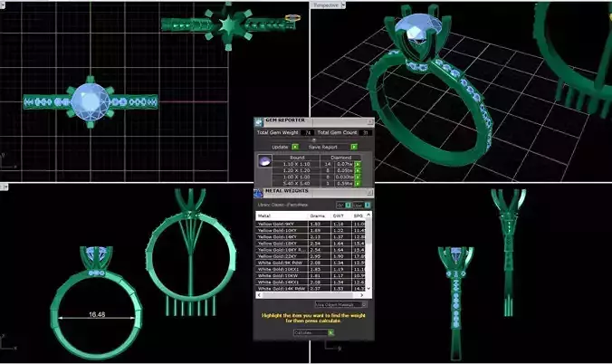This screenshot has width=612, height=364.
Task: Toggle the first teal library button
Action: click(x=349, y=205)
